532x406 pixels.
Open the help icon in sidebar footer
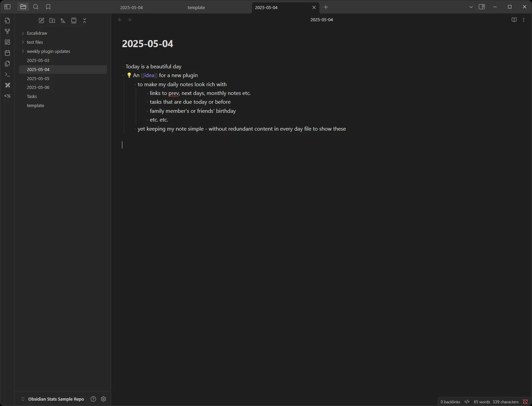(x=93, y=399)
